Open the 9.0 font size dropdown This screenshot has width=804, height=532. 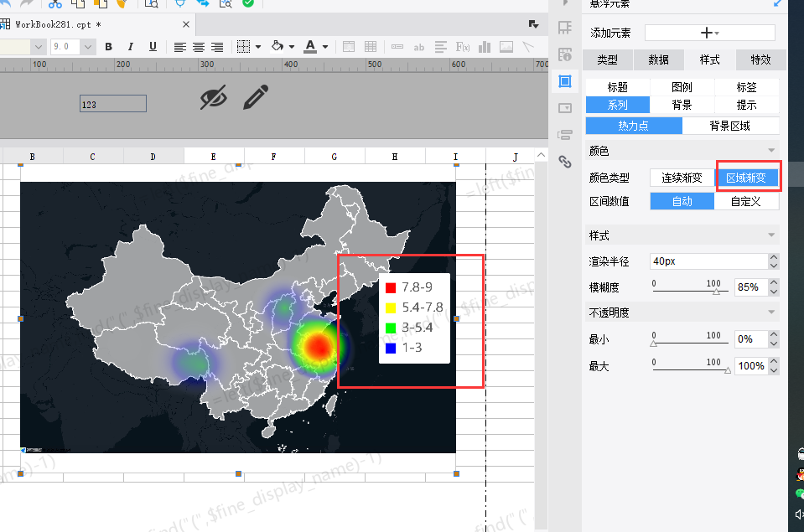88,47
